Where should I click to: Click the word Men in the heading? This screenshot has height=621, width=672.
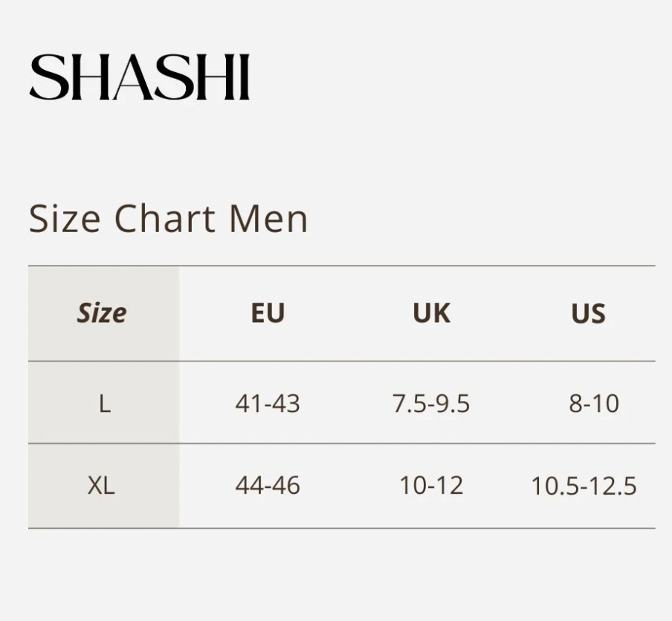coord(268,219)
